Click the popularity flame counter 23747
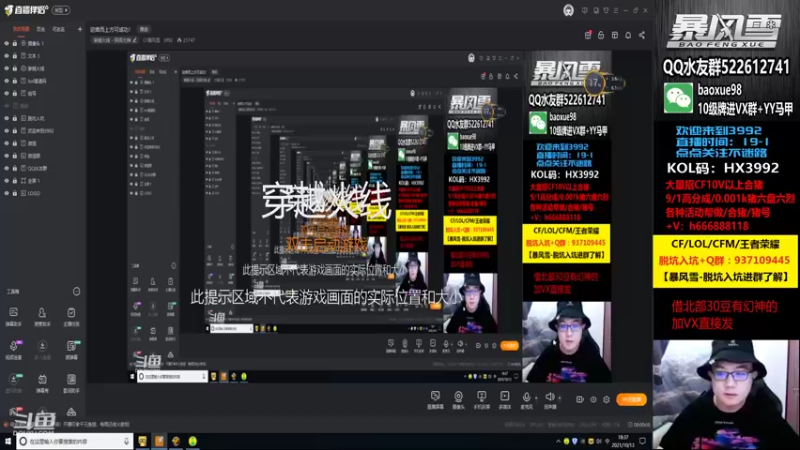This screenshot has height=450, width=800. pos(186,40)
